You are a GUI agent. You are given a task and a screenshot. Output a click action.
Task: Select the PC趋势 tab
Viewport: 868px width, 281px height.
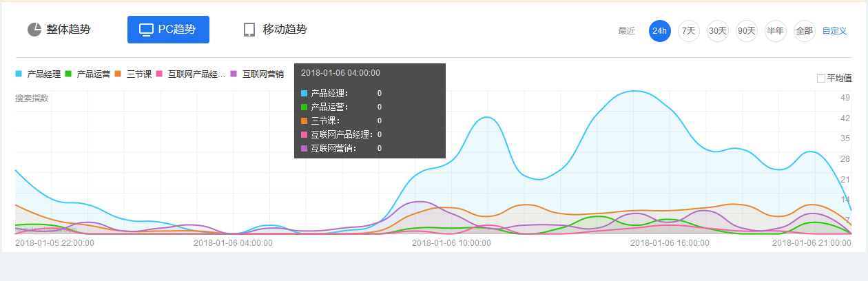click(x=168, y=30)
